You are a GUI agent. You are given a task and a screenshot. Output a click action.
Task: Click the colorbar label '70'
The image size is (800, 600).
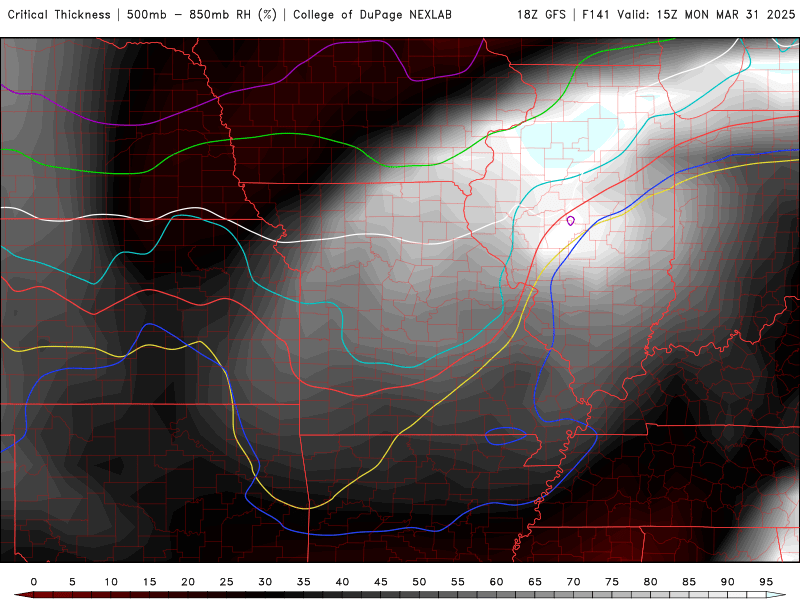pos(573,582)
